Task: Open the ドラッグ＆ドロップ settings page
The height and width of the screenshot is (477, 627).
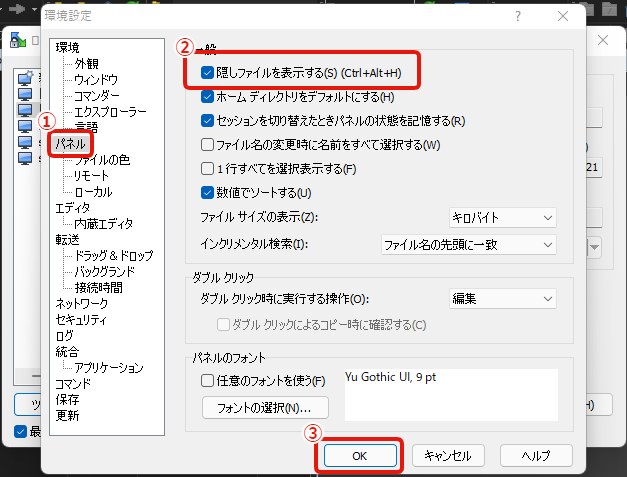Action: click(x=114, y=256)
